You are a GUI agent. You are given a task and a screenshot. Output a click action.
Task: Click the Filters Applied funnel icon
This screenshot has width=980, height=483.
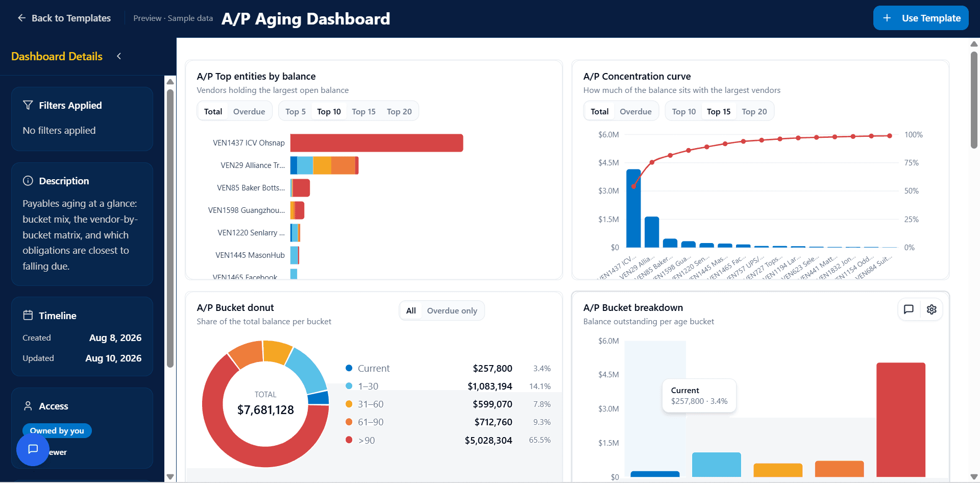coord(28,105)
